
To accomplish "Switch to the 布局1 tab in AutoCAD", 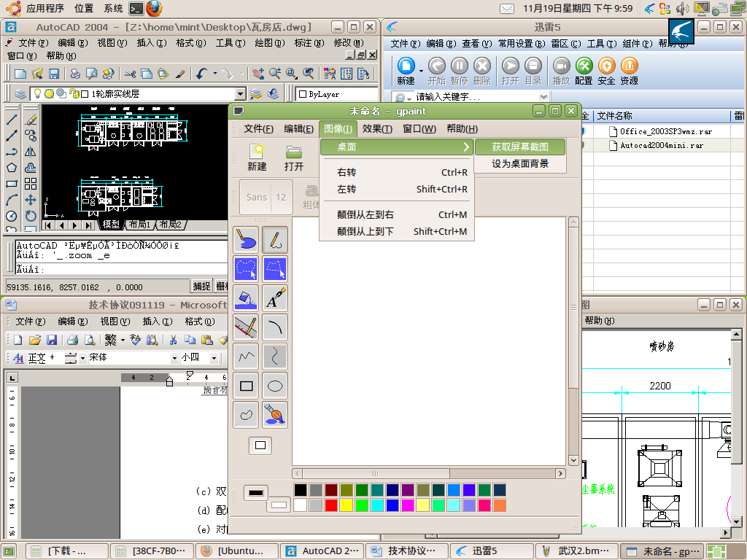I will click(x=139, y=225).
